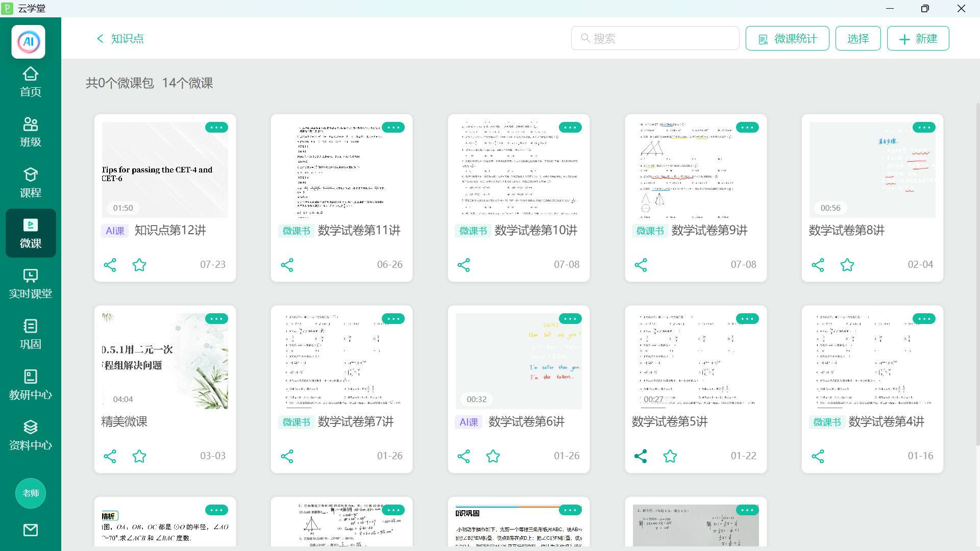The width and height of the screenshot is (980, 551).
Task: Share the 数学试卷第5讲 micro-lesson
Action: [641, 456]
